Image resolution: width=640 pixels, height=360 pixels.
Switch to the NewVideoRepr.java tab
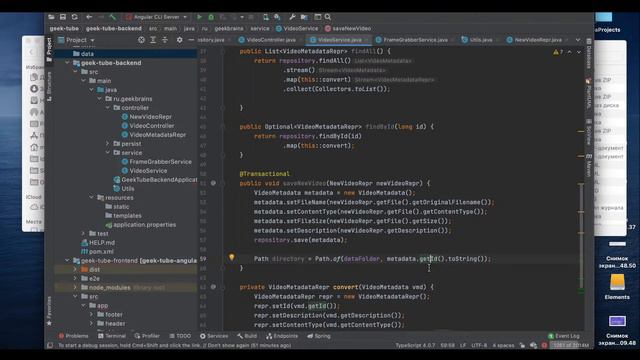[x=534, y=40]
